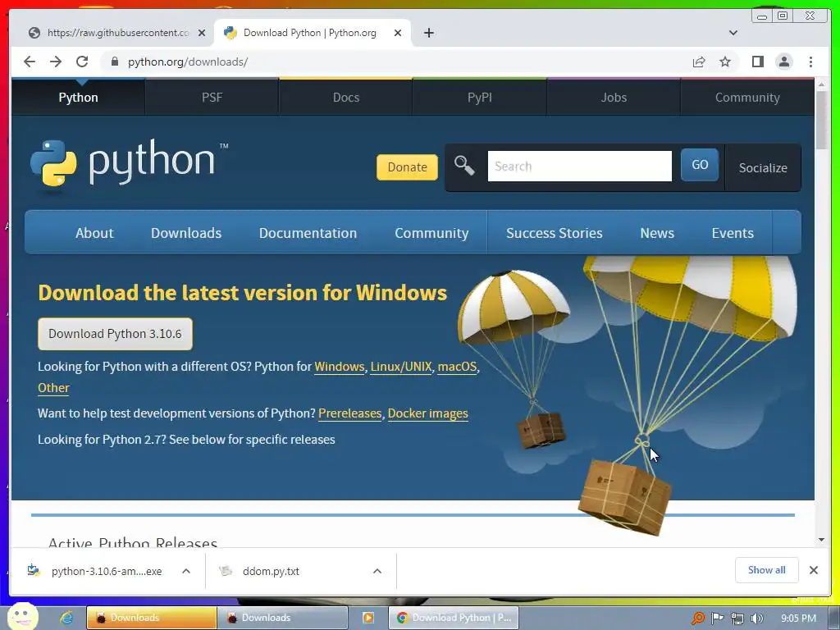Open the Socialize dropdown
840x630 pixels.
pos(763,167)
